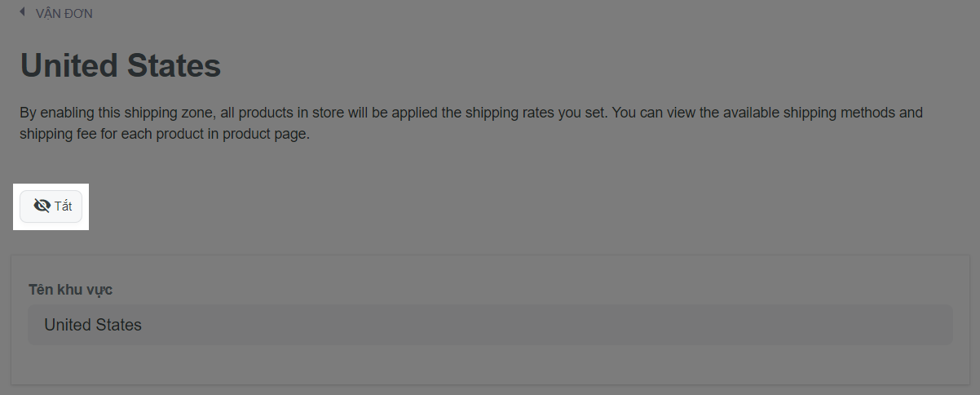This screenshot has height=395, width=980.
Task: Click the shipping zone description paragraph
Action: tap(471, 123)
